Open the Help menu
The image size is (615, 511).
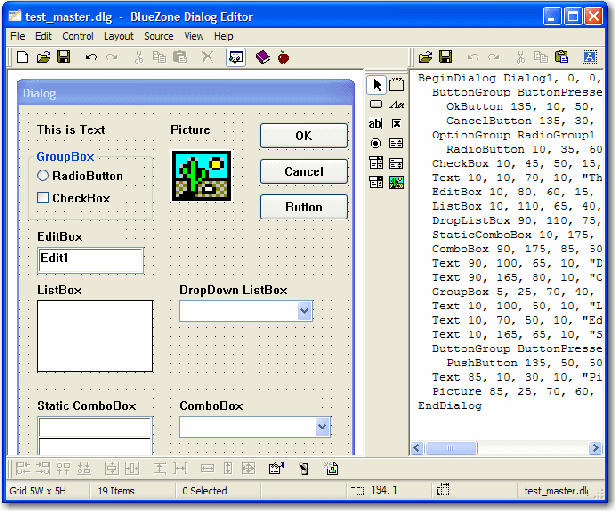click(x=224, y=36)
